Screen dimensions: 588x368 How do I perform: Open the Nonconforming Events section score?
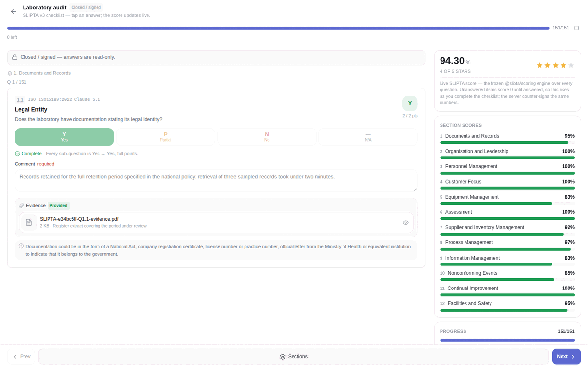tap(507, 276)
